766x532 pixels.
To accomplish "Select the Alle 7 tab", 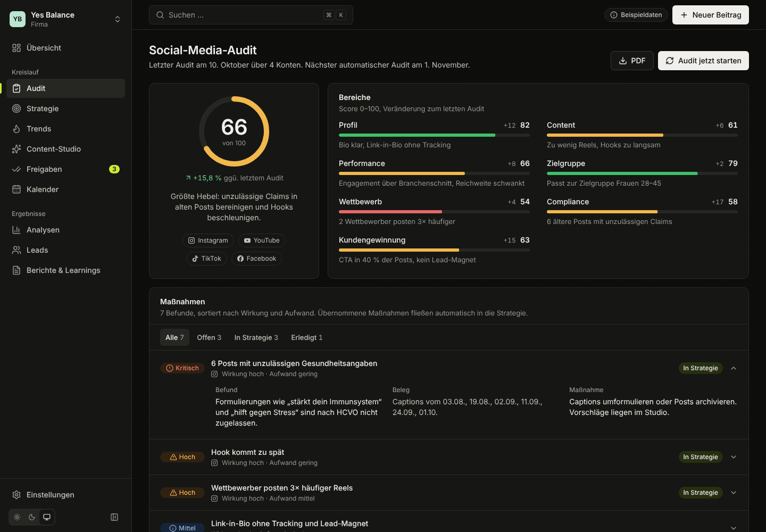I will click(x=174, y=337).
